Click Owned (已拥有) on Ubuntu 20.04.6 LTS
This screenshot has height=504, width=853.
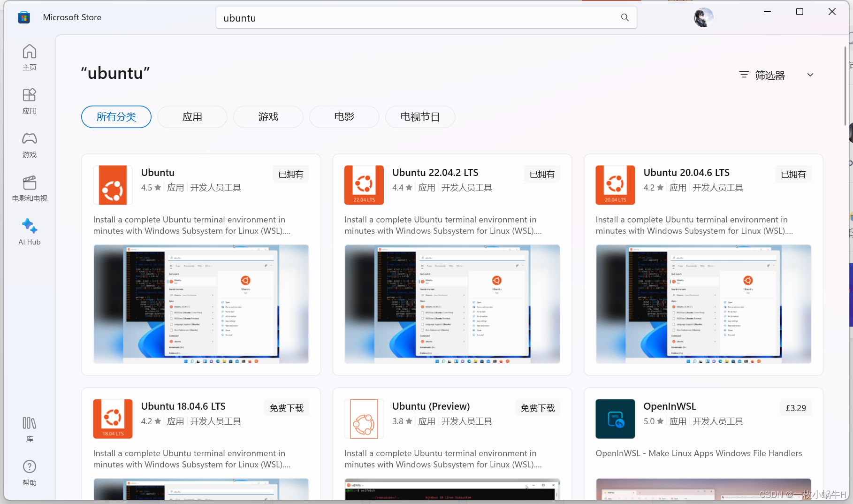tap(793, 174)
